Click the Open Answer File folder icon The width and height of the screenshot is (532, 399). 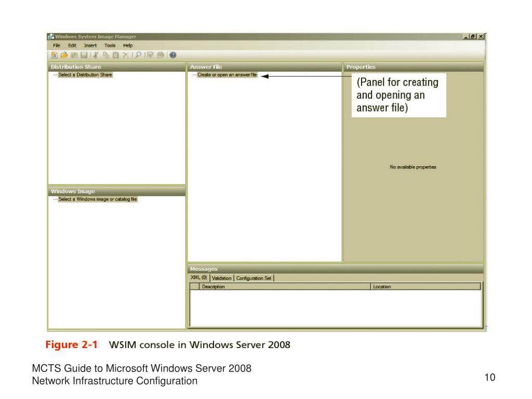point(64,55)
